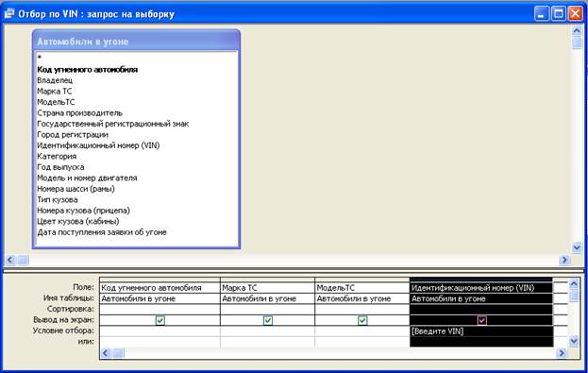Screen dimensions: 588x373
Task: Click the design grid scroll right arrow
Action: click(x=561, y=353)
